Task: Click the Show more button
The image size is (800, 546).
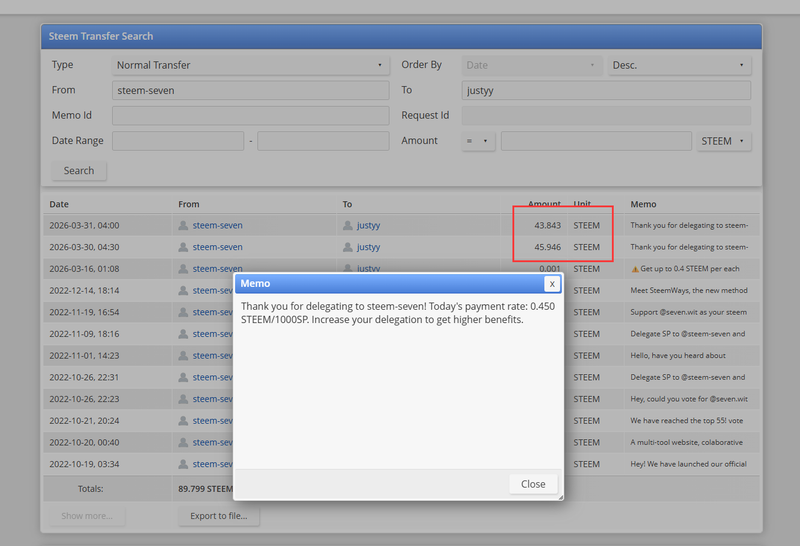Action: click(x=87, y=516)
